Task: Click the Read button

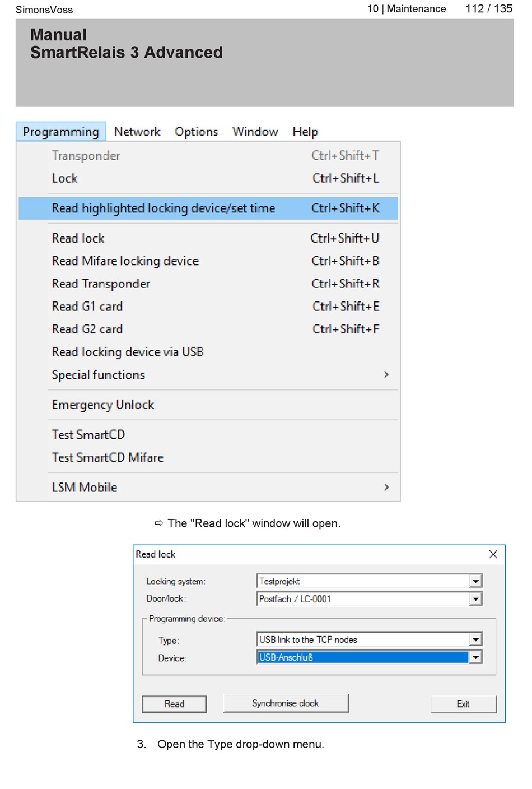Action: pyautogui.click(x=174, y=704)
